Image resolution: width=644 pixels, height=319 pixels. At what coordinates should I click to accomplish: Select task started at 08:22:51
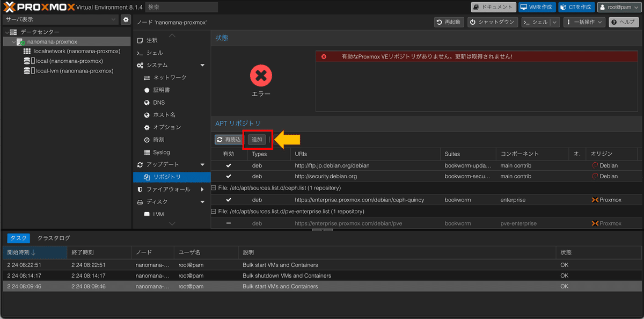click(x=322, y=265)
